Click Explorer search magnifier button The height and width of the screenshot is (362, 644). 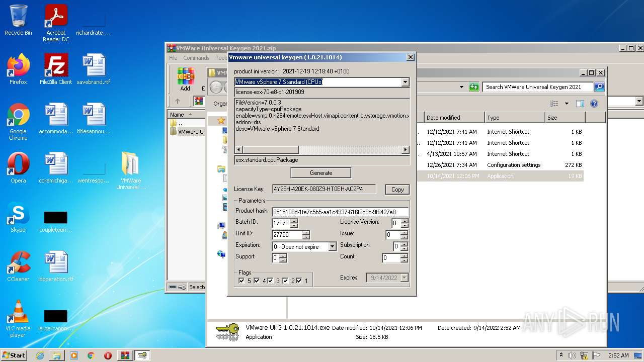click(x=599, y=87)
